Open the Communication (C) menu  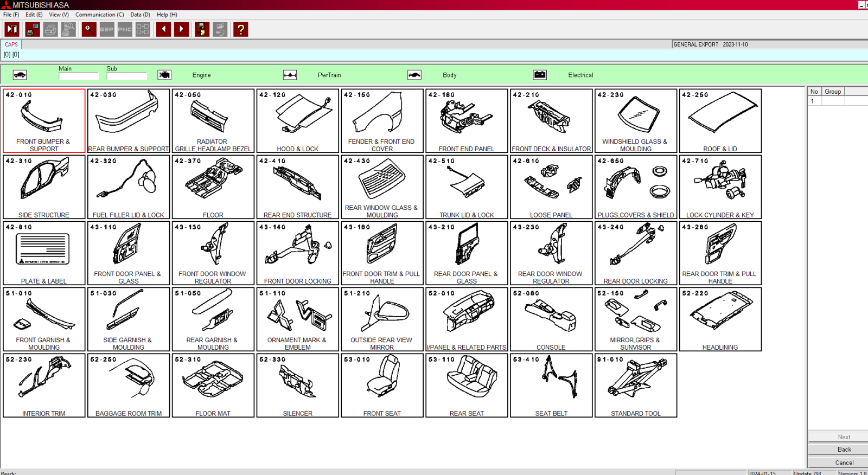(99, 15)
